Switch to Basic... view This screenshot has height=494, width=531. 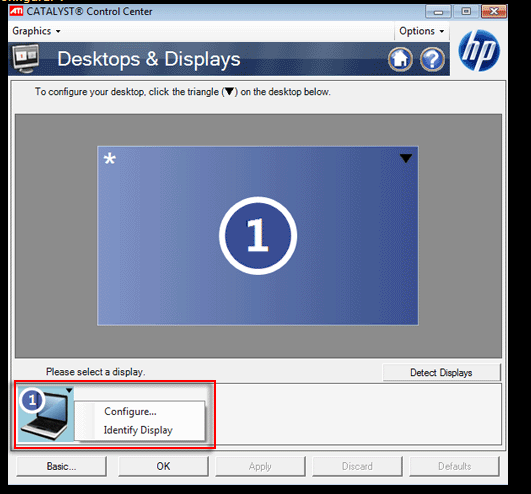61,466
